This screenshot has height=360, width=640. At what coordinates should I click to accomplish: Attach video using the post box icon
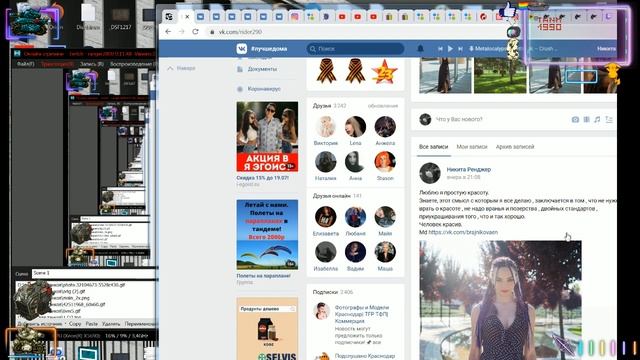tap(586, 119)
